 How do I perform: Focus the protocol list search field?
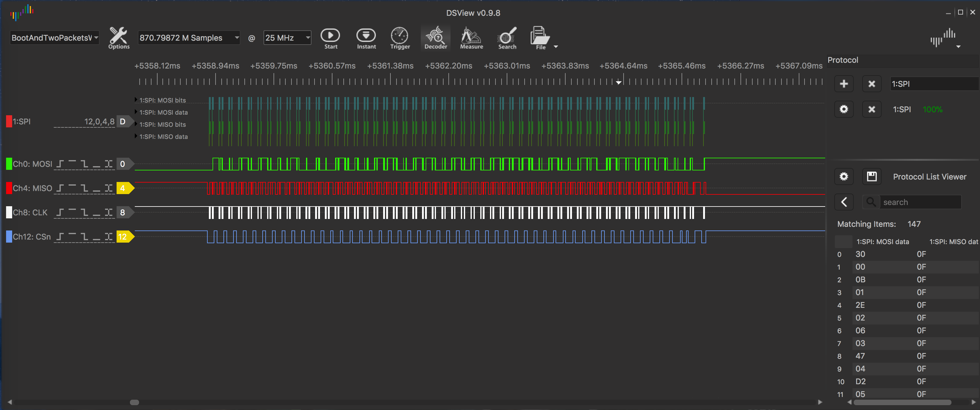920,202
